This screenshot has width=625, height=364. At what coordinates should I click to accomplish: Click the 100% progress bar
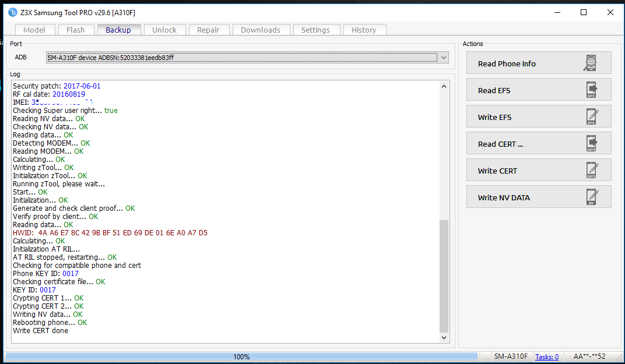(x=241, y=356)
